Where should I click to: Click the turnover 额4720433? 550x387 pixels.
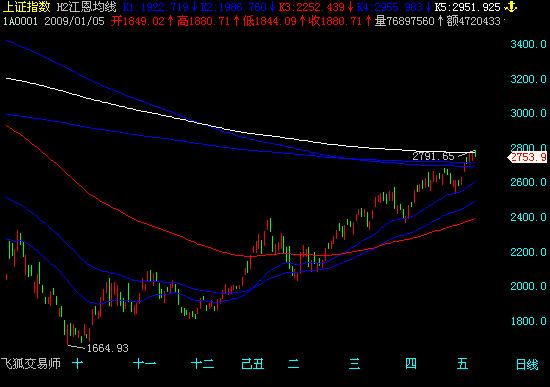point(474,21)
